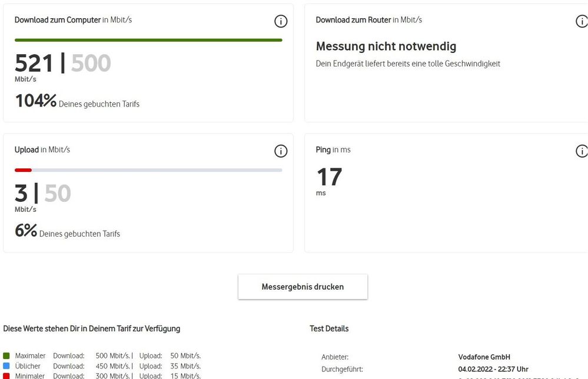This screenshot has width=588, height=379.
Task: Select red Minimaler legend swatch
Action: 6,375
